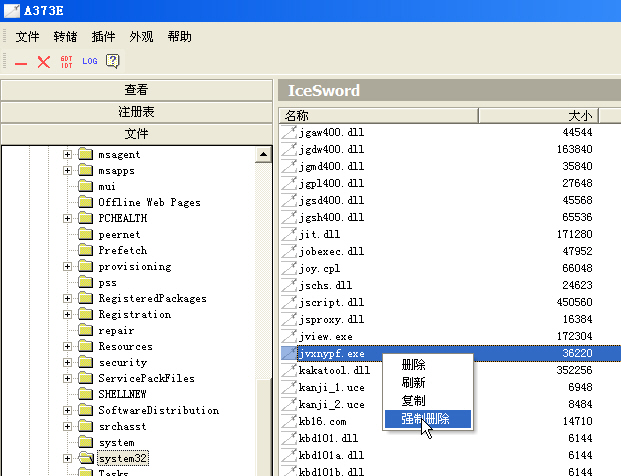
Task: Click the file icon beside jgaw400.dll
Action: (289, 132)
